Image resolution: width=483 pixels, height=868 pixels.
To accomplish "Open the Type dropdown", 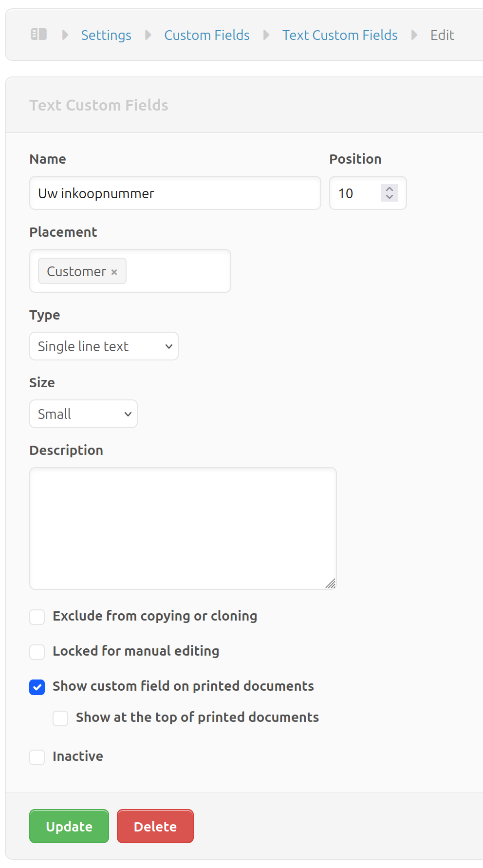I will pyautogui.click(x=104, y=346).
